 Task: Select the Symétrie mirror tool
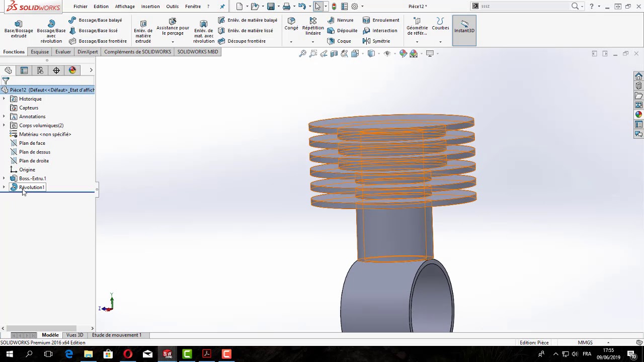(x=376, y=41)
